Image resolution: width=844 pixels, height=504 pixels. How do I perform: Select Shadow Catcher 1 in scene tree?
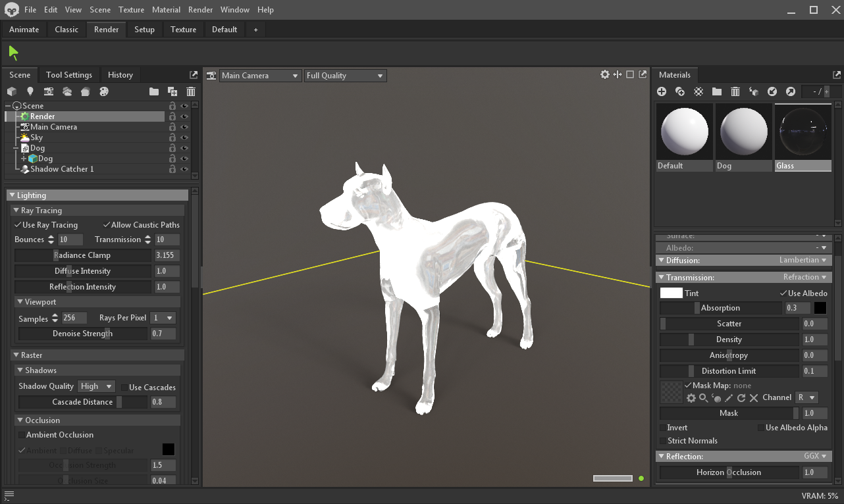(62, 169)
